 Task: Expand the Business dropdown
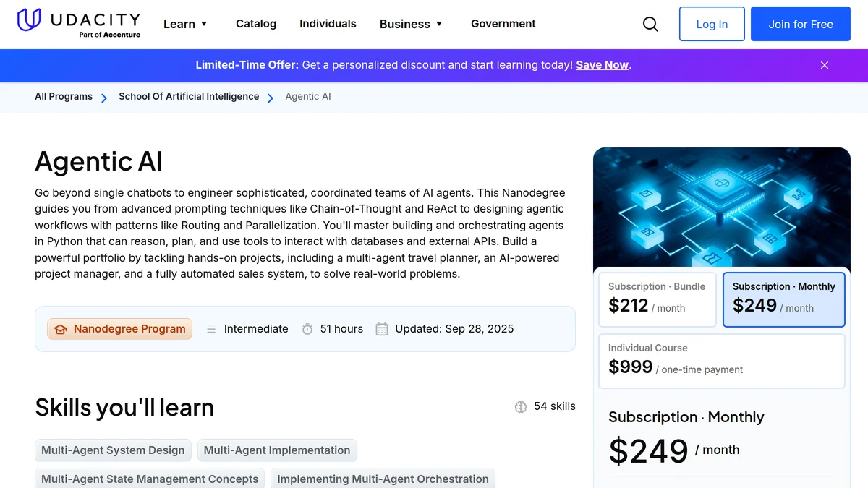click(411, 24)
